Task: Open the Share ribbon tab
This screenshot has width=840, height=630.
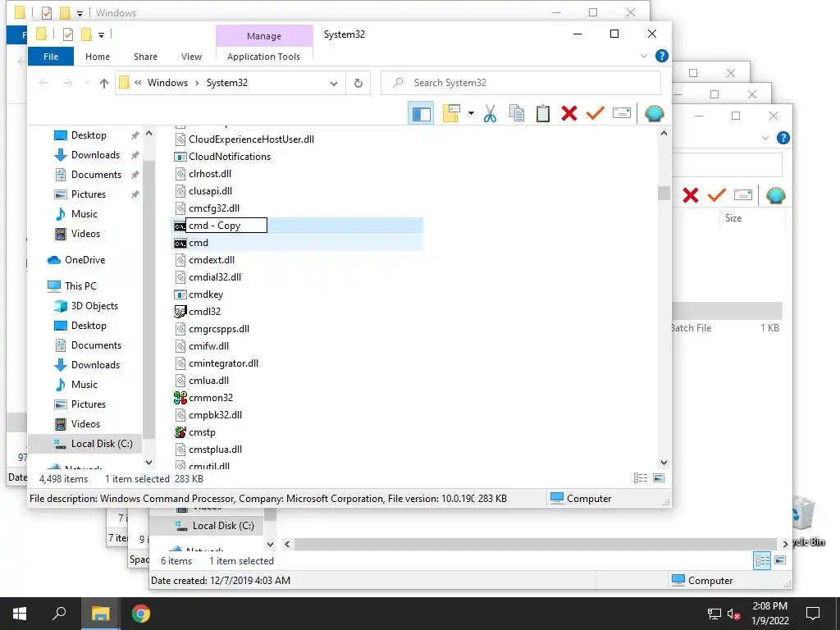Action: pos(146,57)
